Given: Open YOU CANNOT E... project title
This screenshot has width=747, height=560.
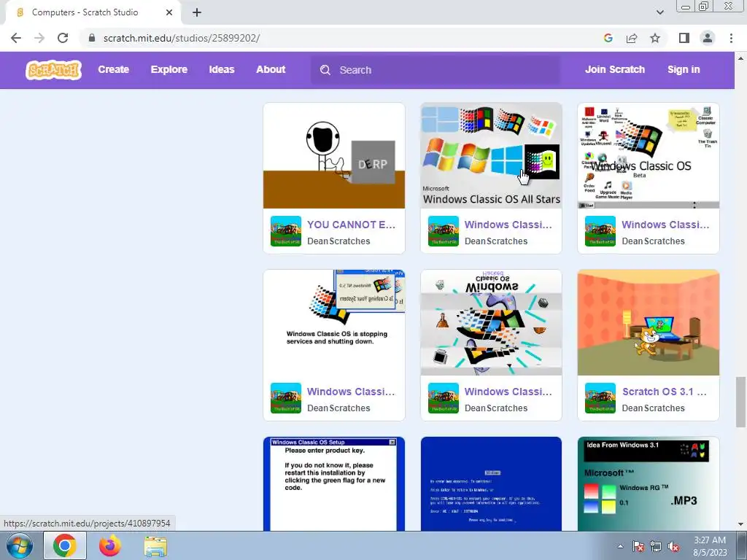Looking at the screenshot, I should click(351, 225).
